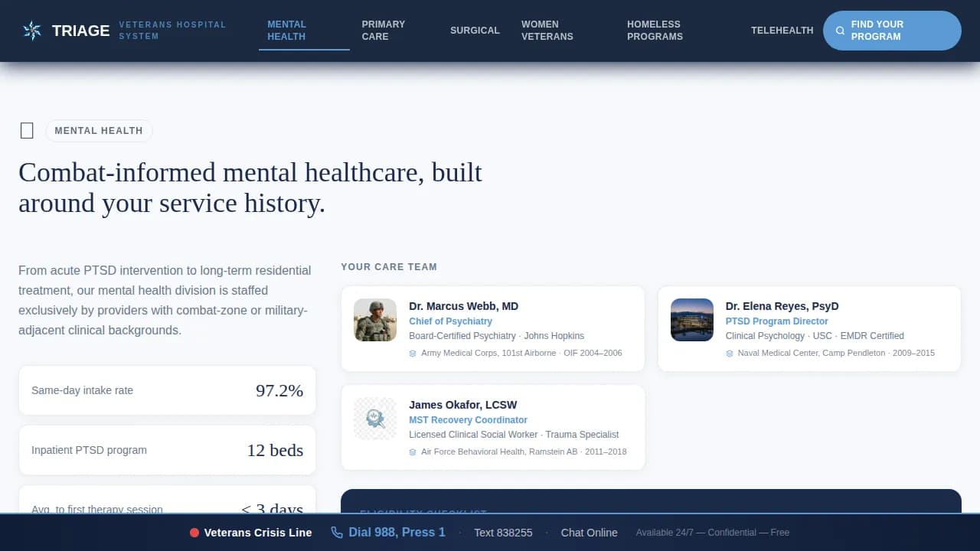Click the search icon in Find Your Program
This screenshot has width=980, height=551.
pos(841,31)
